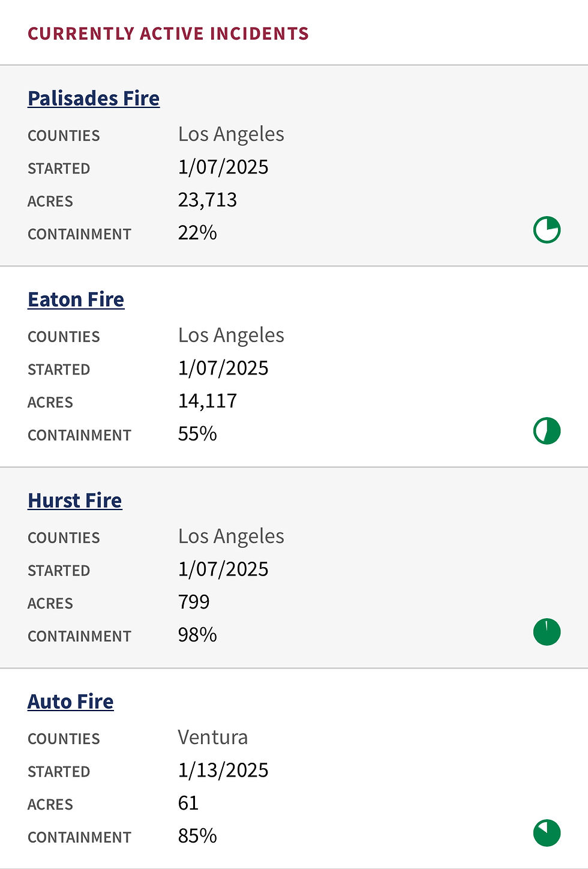
Task: Open the Auto Fire incident link
Action: coord(71,702)
